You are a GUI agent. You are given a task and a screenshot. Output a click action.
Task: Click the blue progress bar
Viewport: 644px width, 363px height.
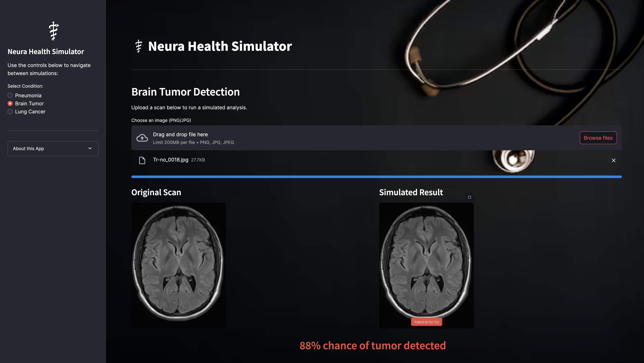click(x=376, y=177)
